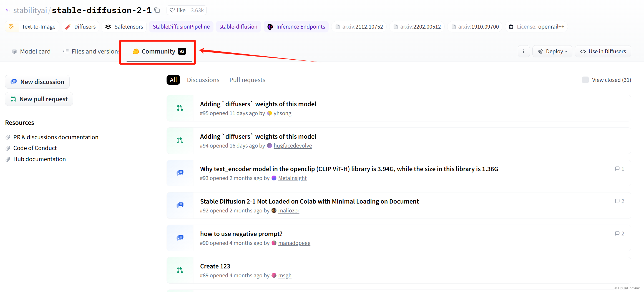Switch to the Files and versions tab
The width and height of the screenshot is (644, 292).
click(92, 51)
